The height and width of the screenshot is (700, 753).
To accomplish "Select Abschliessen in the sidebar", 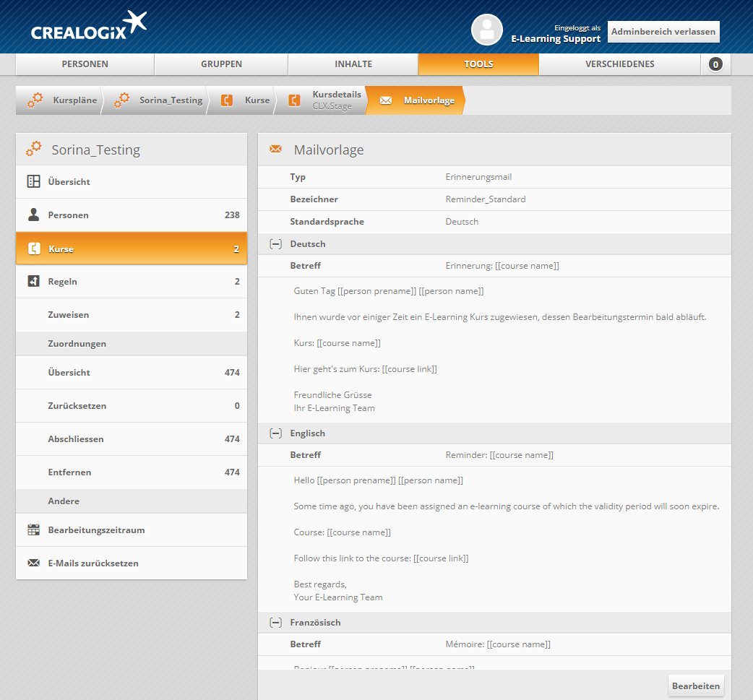I will pyautogui.click(x=76, y=439).
